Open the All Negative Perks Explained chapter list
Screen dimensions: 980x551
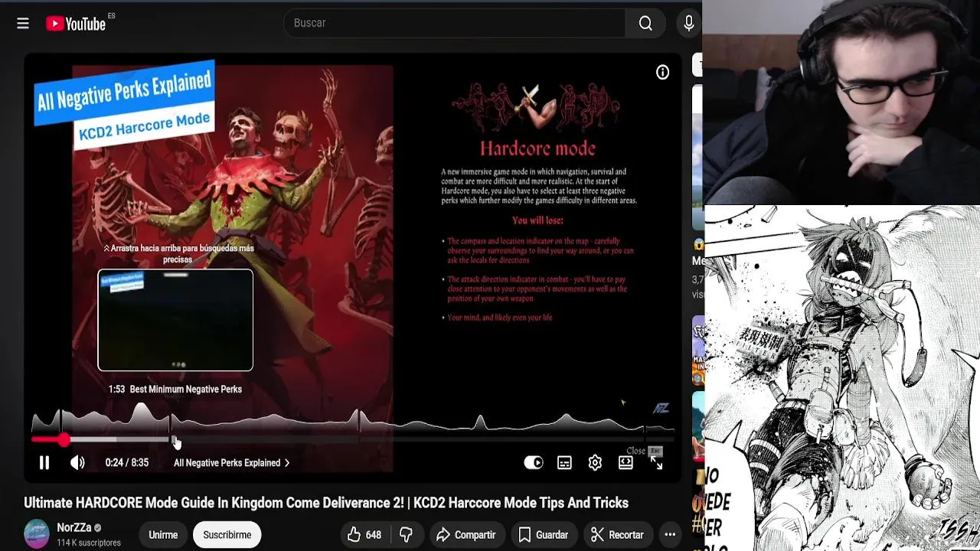click(231, 463)
